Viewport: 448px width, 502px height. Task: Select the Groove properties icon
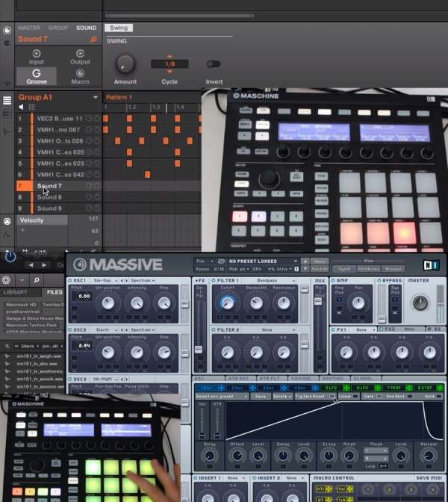click(36, 73)
